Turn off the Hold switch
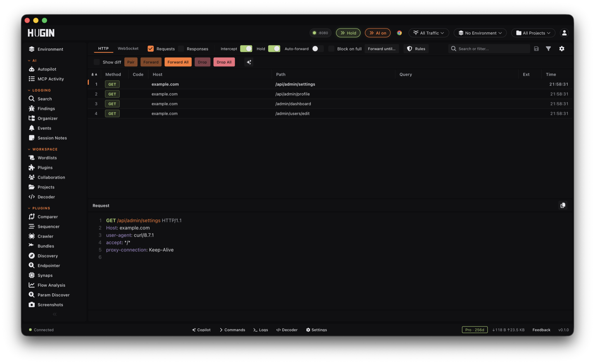The height and width of the screenshot is (364, 595). (x=274, y=49)
